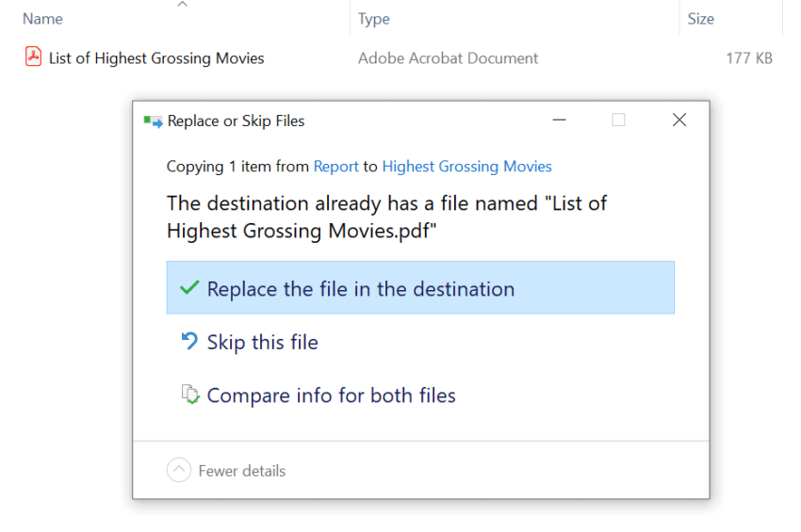The width and height of the screenshot is (801, 532).
Task: Choose Skip this file
Action: coord(263,343)
